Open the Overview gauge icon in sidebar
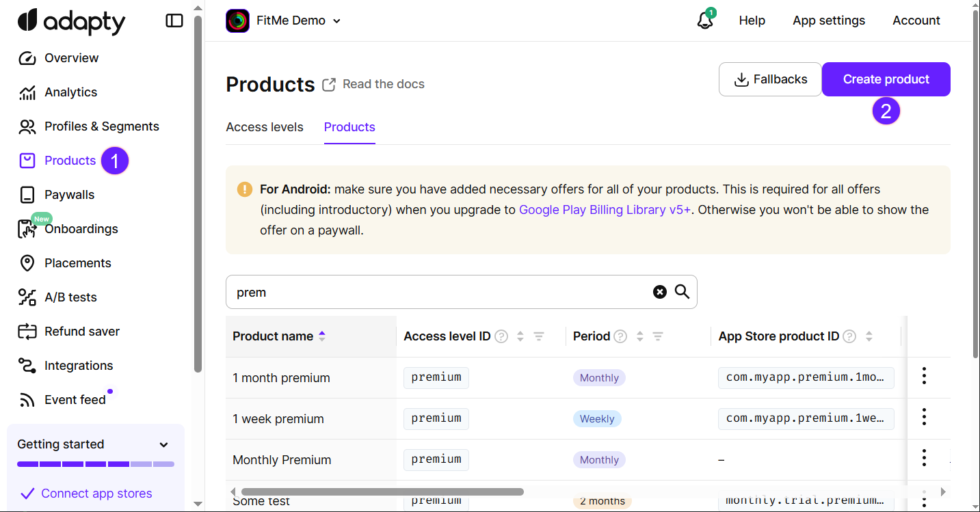Viewport: 980px width, 512px height. click(x=27, y=58)
